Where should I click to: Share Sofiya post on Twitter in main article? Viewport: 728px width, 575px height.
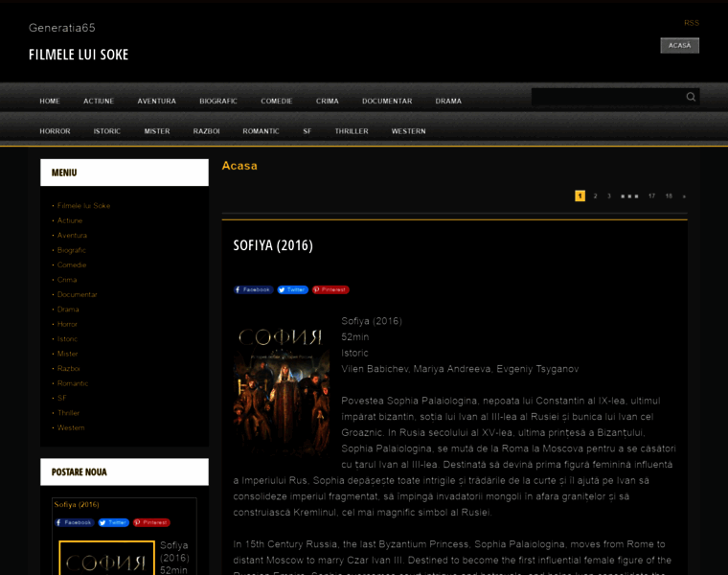[x=292, y=289]
